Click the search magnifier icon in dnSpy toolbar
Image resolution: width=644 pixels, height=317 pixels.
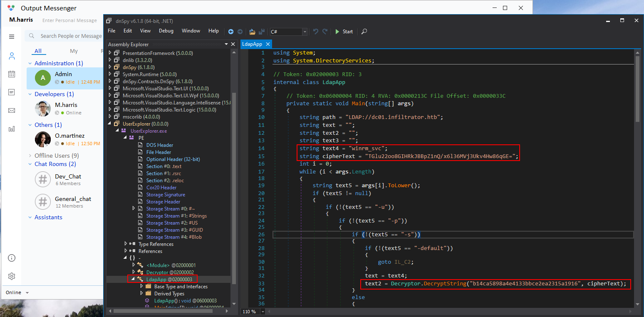coord(364,32)
